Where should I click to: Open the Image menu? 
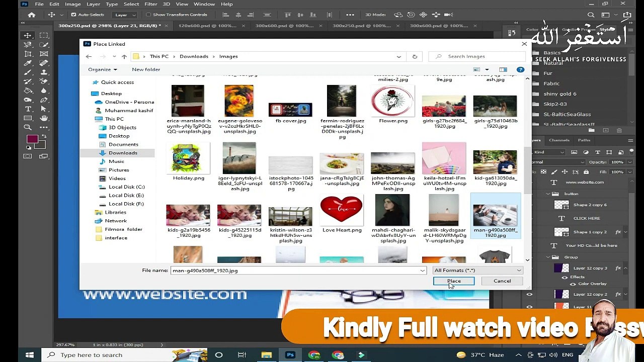(x=72, y=4)
